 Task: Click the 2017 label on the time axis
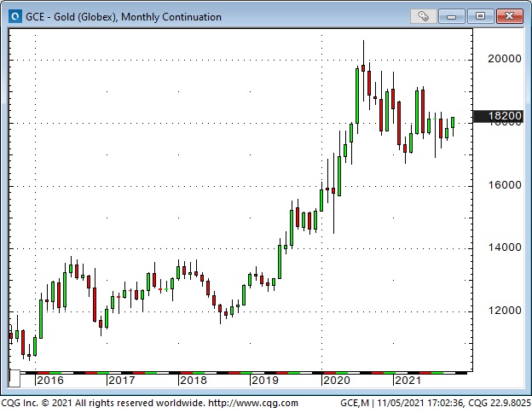coord(122,380)
